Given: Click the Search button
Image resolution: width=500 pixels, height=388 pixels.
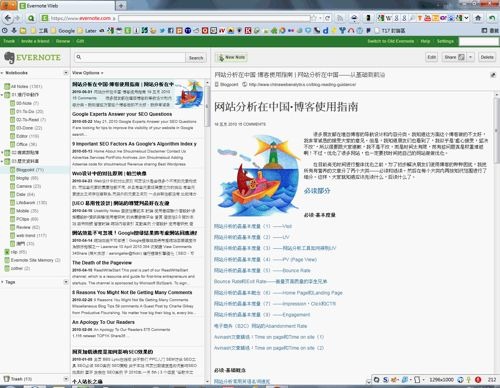Looking at the screenshot, I should coord(196,58).
